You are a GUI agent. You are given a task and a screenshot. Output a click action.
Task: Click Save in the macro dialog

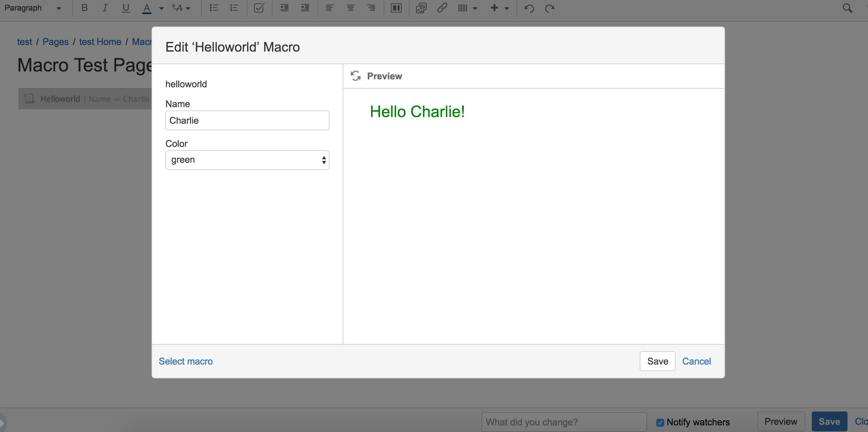click(x=657, y=361)
